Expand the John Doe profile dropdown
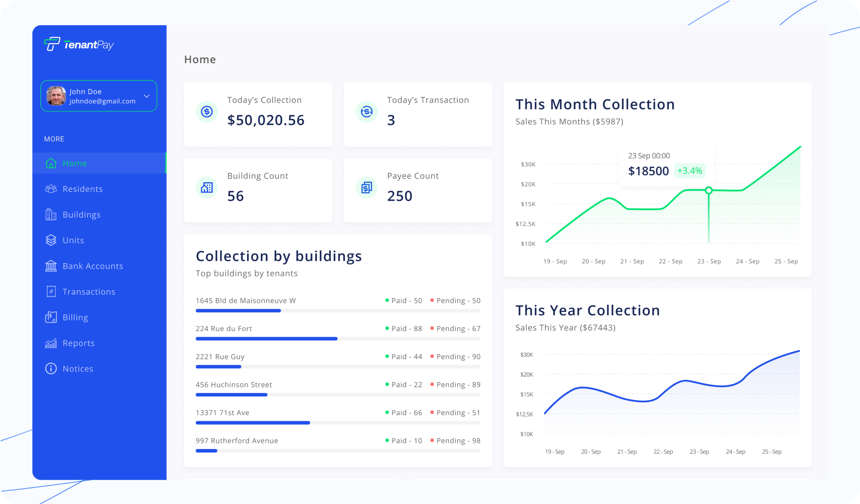 tap(147, 96)
